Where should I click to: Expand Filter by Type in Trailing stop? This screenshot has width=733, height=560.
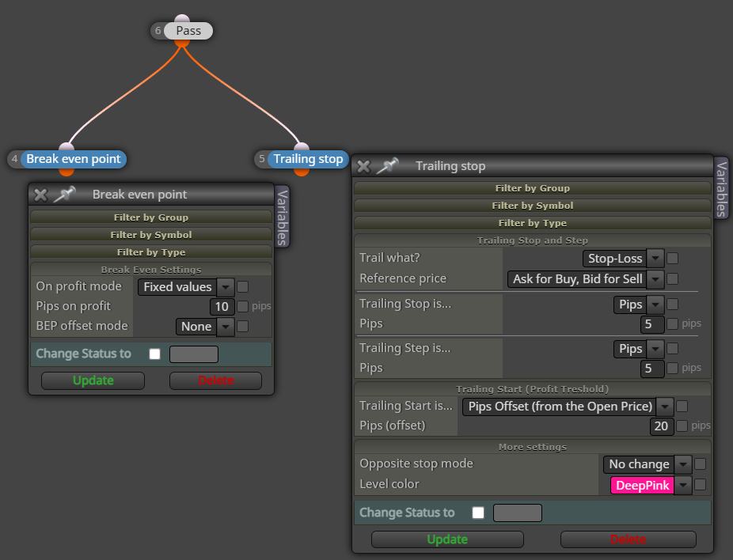click(x=533, y=223)
